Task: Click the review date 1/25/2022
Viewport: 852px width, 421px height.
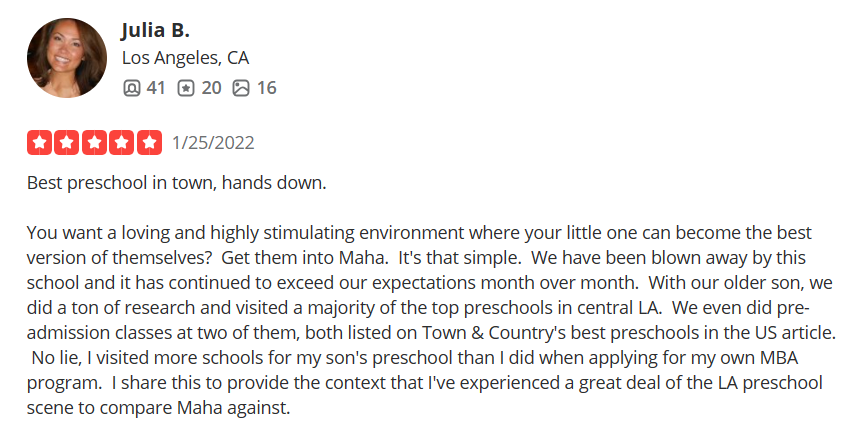Action: tap(213, 143)
